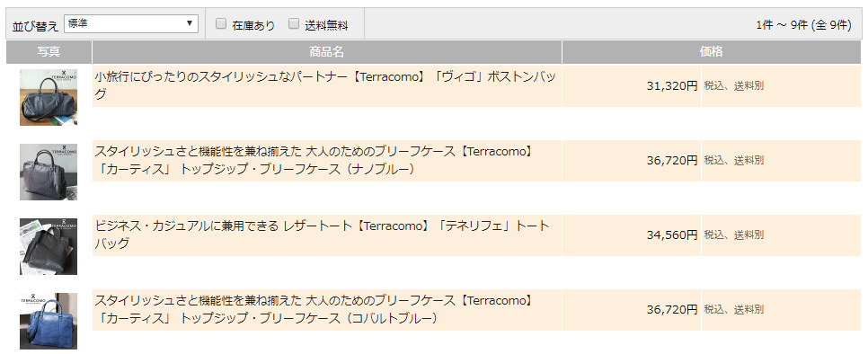Open the ヴィゴ ボストンバッグ product link
Image resolution: width=868 pixels, height=354 pixels.
pos(325,85)
